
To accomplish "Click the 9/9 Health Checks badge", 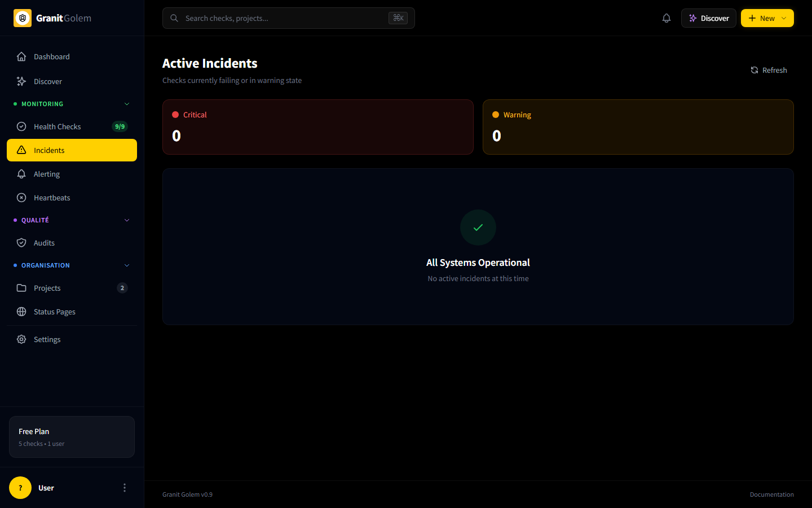I will click(120, 126).
